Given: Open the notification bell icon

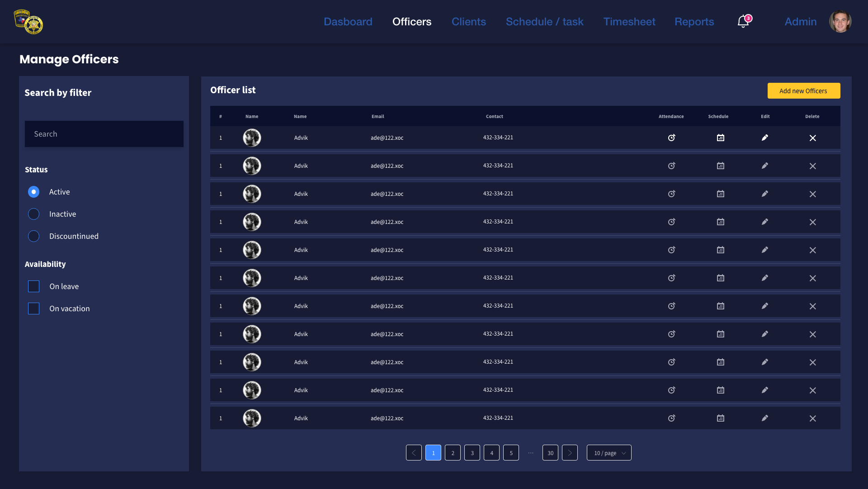Looking at the screenshot, I should click(x=743, y=22).
